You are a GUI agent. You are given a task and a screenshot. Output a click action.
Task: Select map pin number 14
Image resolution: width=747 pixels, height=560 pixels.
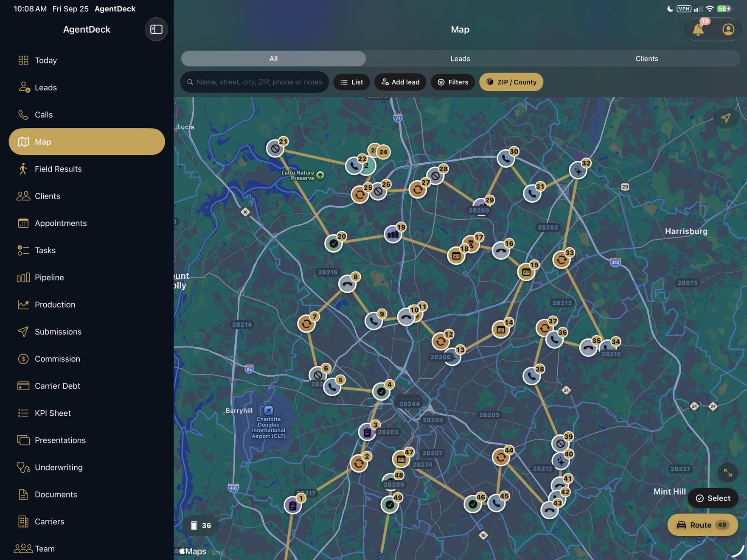pyautogui.click(x=501, y=329)
